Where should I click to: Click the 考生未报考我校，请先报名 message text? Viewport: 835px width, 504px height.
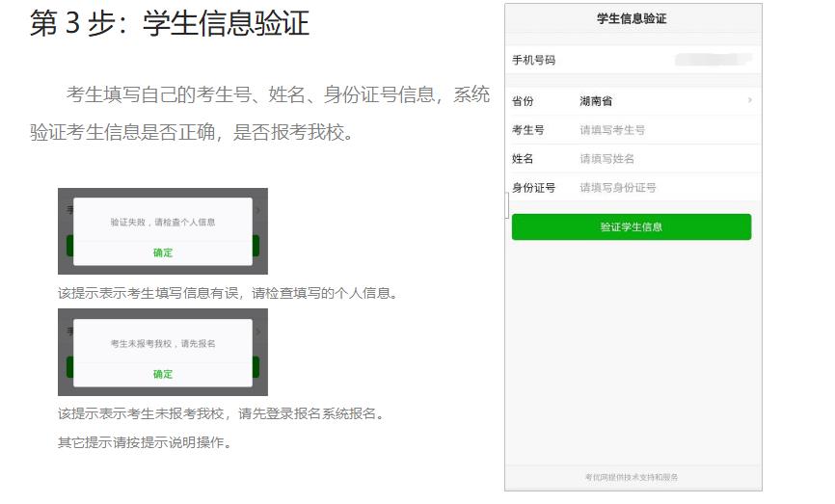(x=163, y=343)
